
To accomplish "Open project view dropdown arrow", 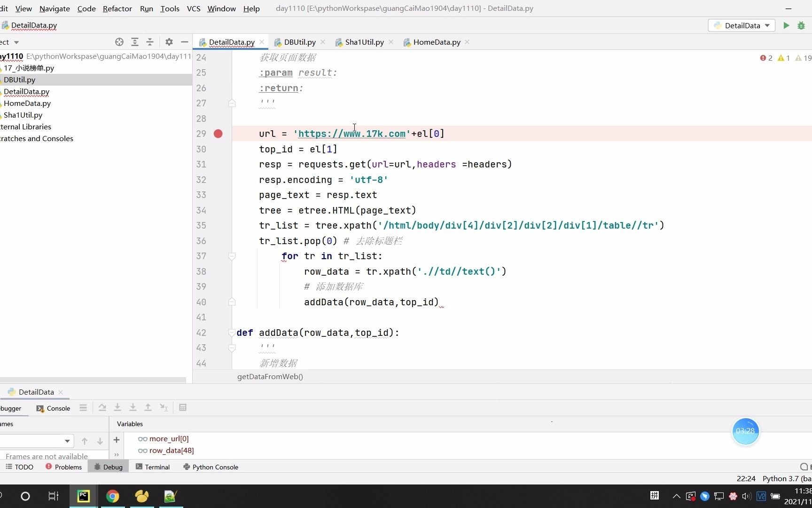I will click(16, 42).
